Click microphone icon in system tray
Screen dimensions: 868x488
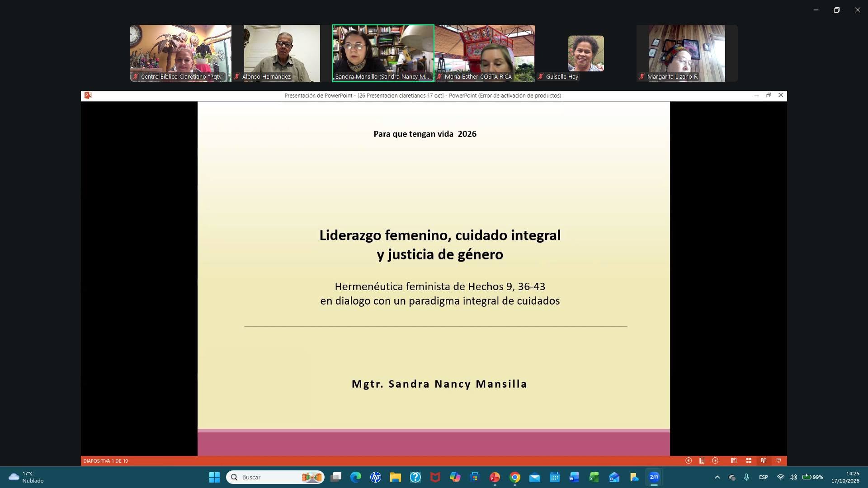[746, 477]
